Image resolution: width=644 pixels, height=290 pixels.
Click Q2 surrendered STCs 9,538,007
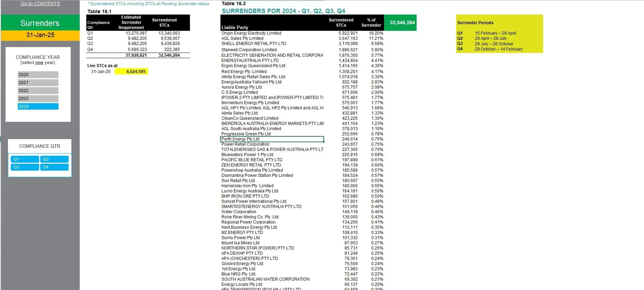tap(170, 38)
